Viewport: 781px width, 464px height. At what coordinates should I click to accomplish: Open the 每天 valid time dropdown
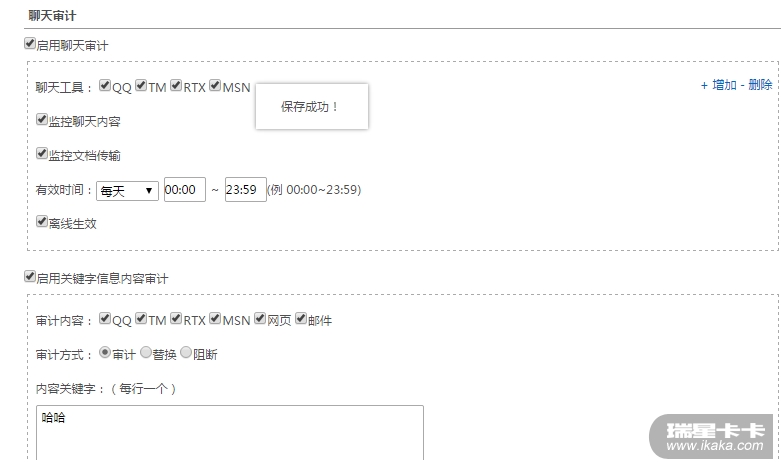pos(127,191)
